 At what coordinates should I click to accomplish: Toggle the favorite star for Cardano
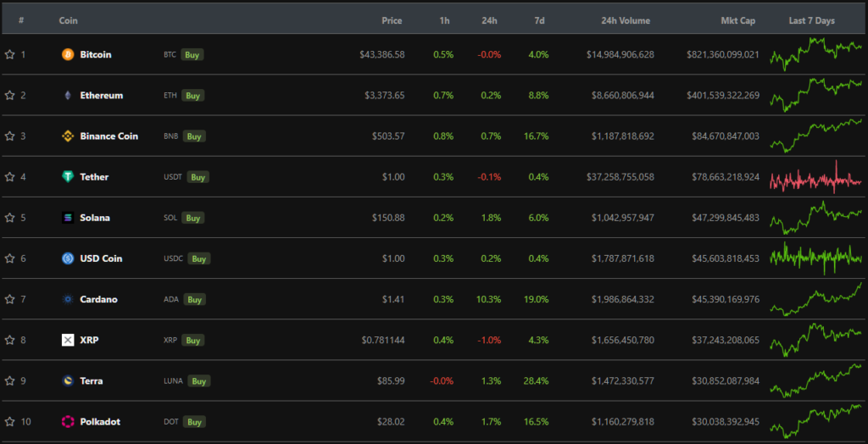coord(10,299)
